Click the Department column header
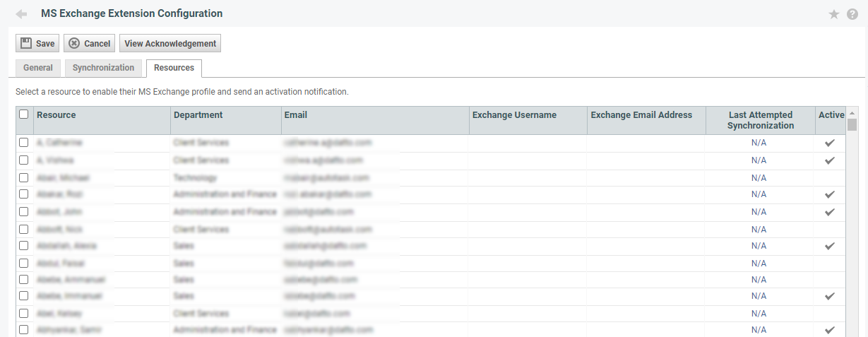 coord(198,115)
